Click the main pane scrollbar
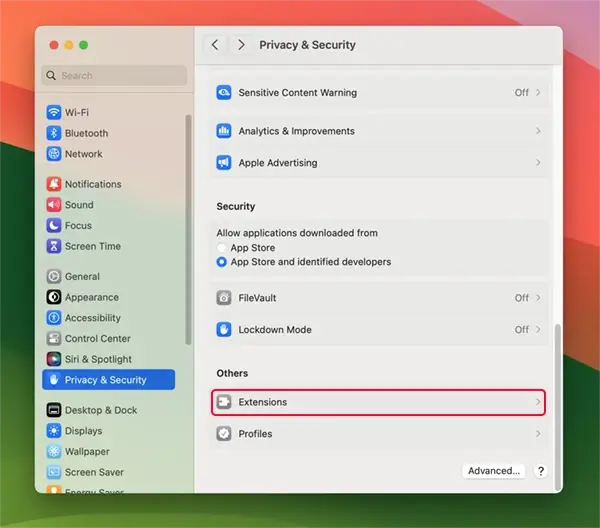 pyautogui.click(x=558, y=407)
